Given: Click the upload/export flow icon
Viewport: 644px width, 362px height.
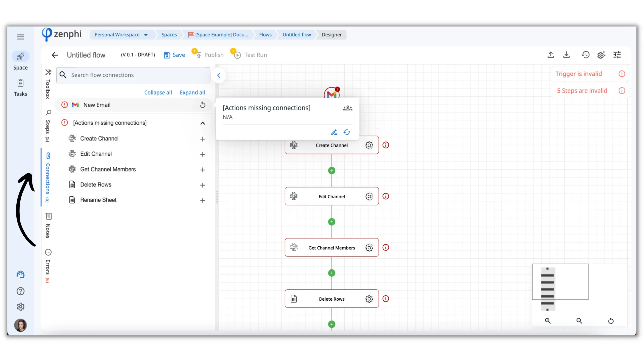Looking at the screenshot, I should tap(551, 55).
